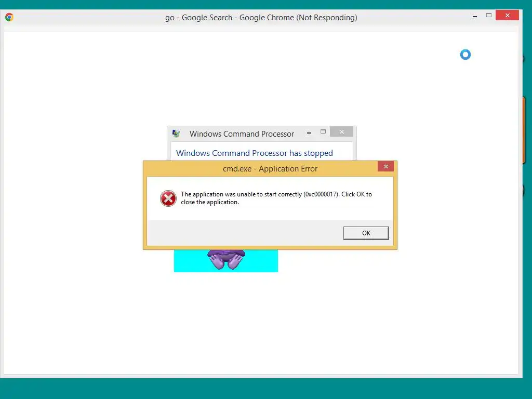Image resolution: width=532 pixels, height=399 pixels.
Task: Click the purple hands image on cyan background
Action: 226,261
